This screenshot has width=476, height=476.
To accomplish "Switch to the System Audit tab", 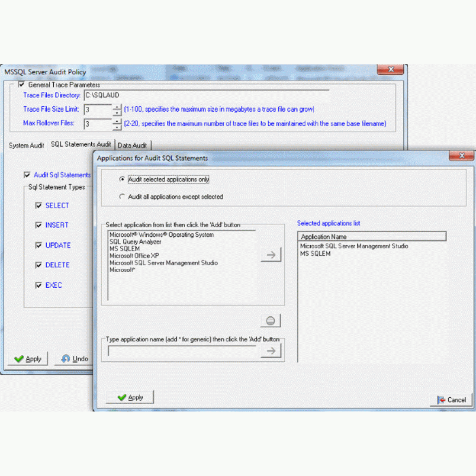I will 26,145.
